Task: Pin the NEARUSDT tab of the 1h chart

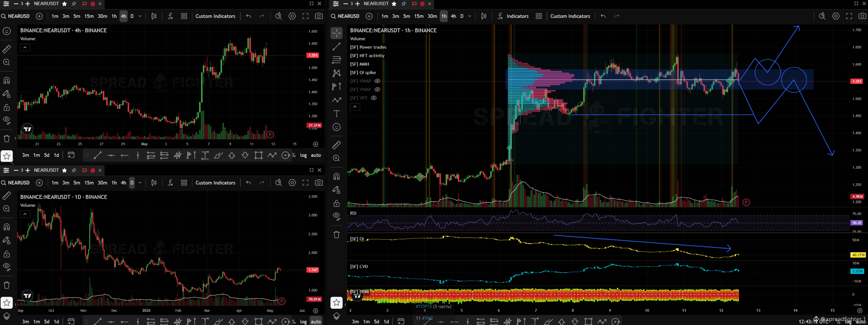Action: [404, 4]
